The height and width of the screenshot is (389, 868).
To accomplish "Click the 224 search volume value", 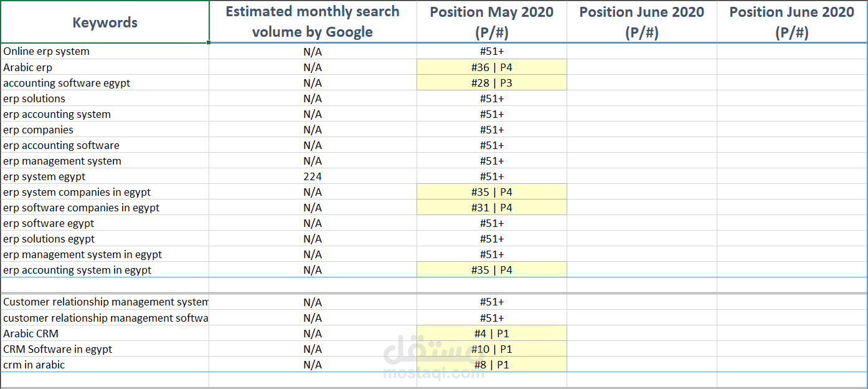I will 313,176.
